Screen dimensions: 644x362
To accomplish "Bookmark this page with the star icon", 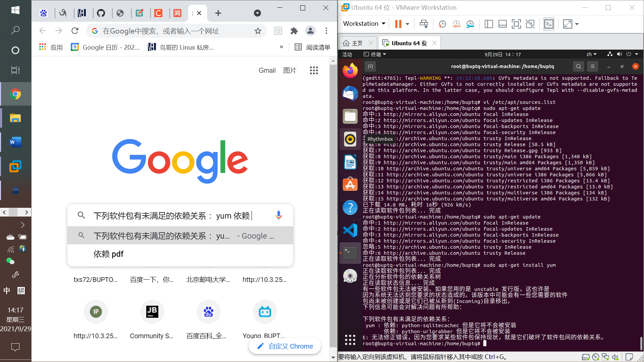I will pos(258,31).
